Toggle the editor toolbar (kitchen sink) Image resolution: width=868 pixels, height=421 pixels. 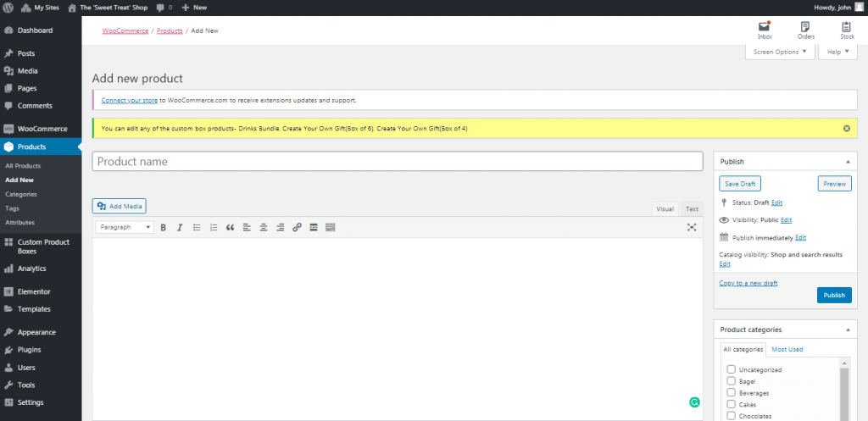click(331, 227)
